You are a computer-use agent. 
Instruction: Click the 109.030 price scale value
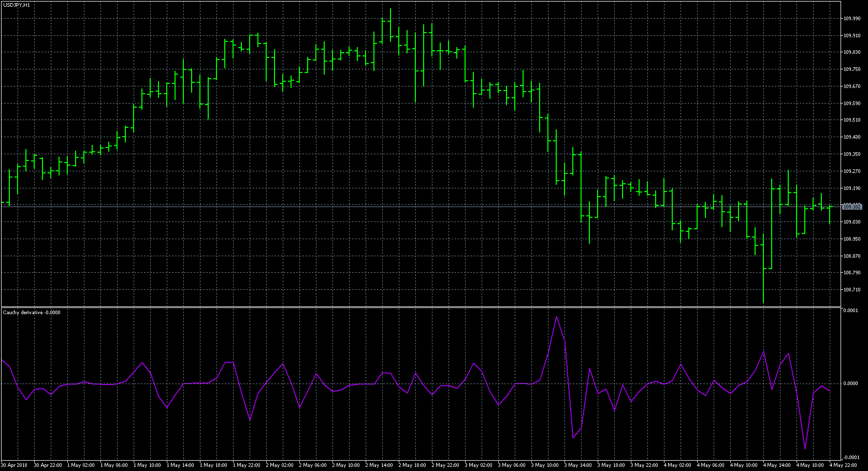point(852,222)
